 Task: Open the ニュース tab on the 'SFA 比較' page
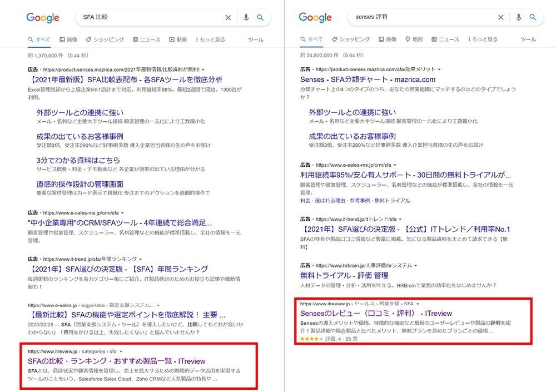146,39
